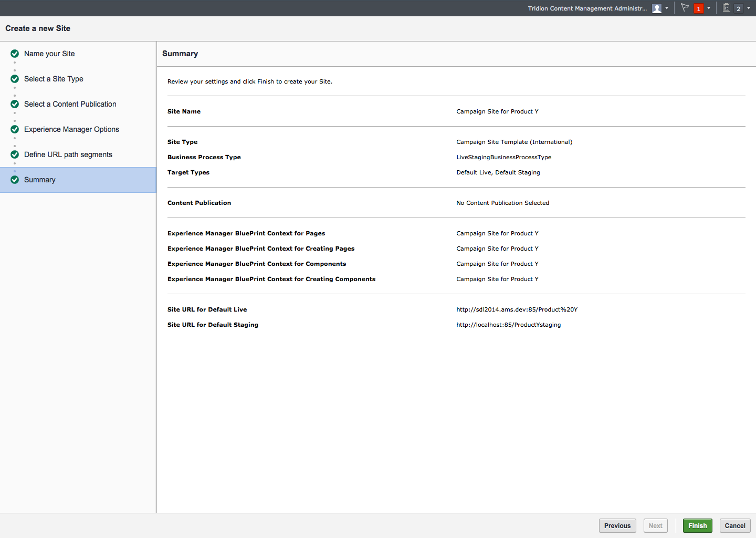Click the Tridion Content Management Administrator username
Screen dimensions: 756x538
pos(587,8)
